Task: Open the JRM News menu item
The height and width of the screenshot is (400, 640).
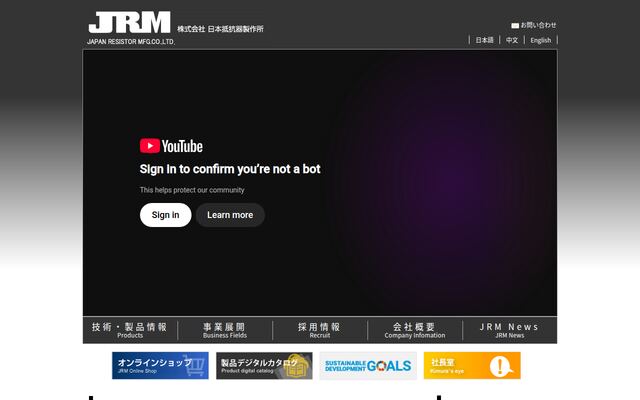Action: click(509, 330)
